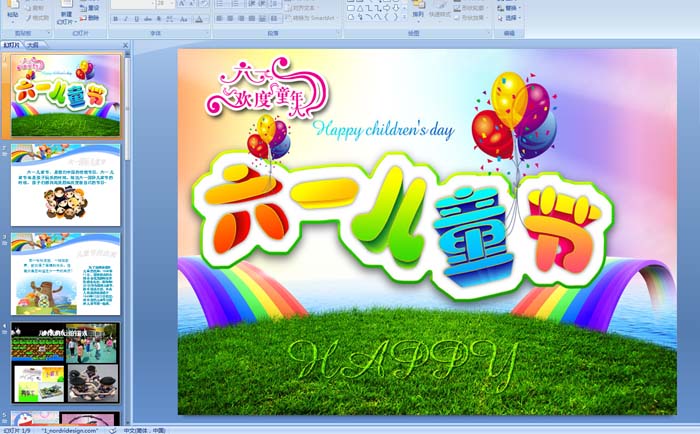
Task: Select the curve line shape
Action: [x=378, y=17]
